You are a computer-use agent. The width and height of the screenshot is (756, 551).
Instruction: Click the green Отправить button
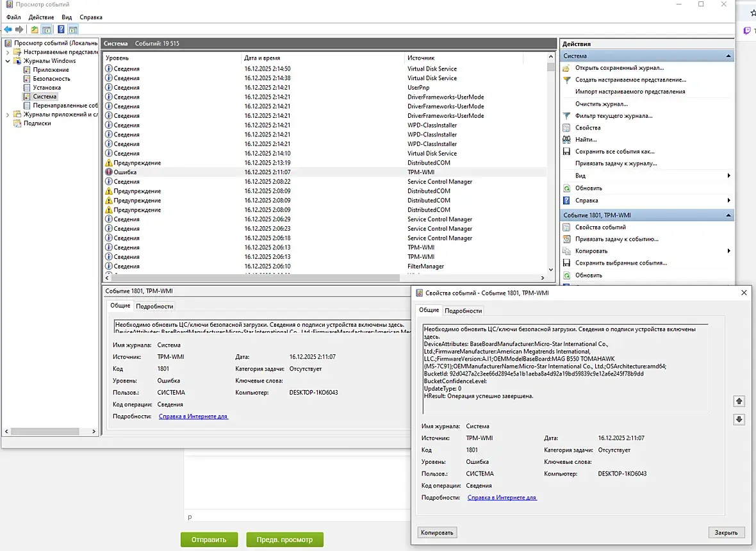(210, 540)
